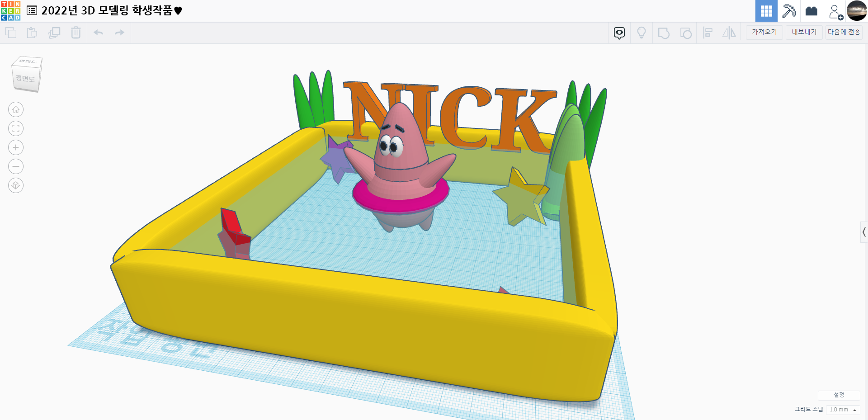868x420 pixels.
Task: Open the Mirror flip tool
Action: 729,33
